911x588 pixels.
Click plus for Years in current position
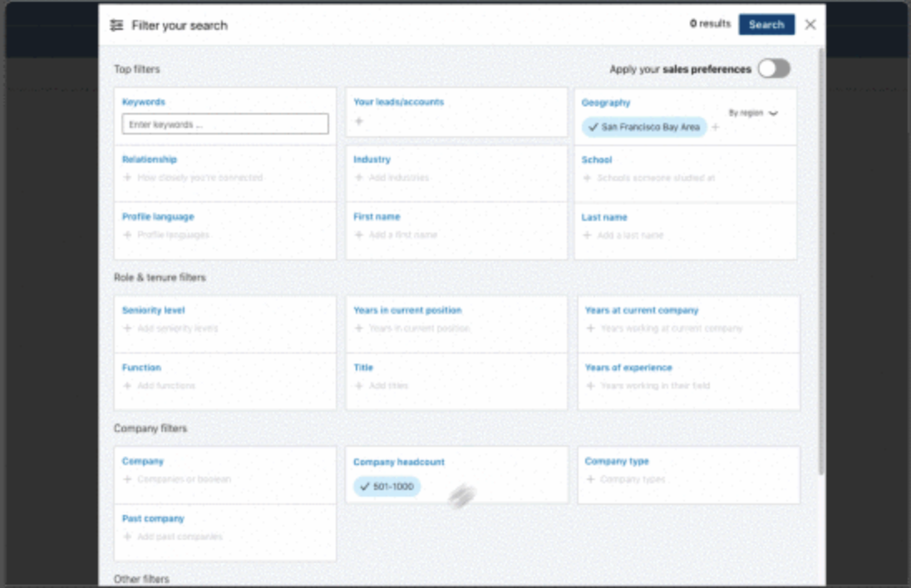tap(359, 328)
